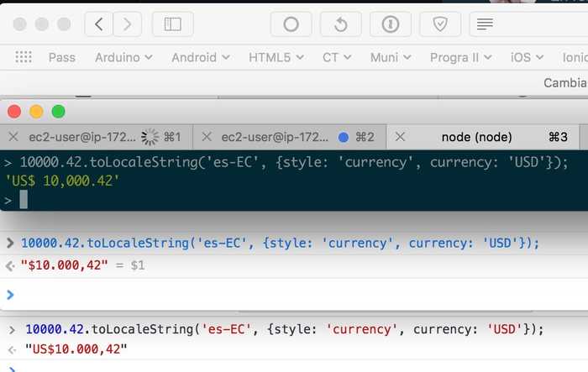Go forward with Safari's forward arrow
This screenshot has width=588, height=372.
pos(128,24)
